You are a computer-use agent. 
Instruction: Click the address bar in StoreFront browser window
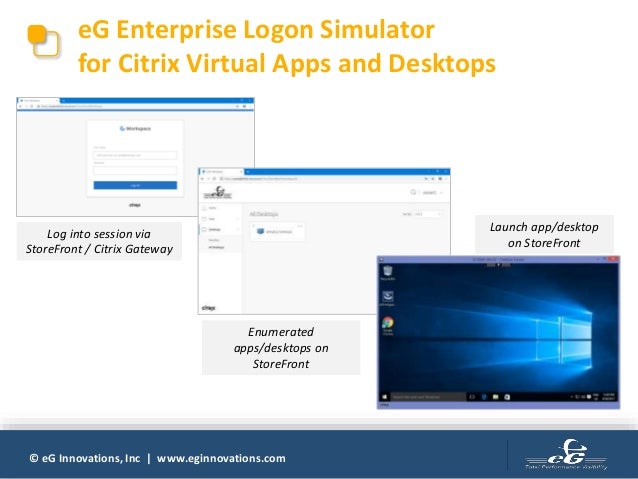321,179
